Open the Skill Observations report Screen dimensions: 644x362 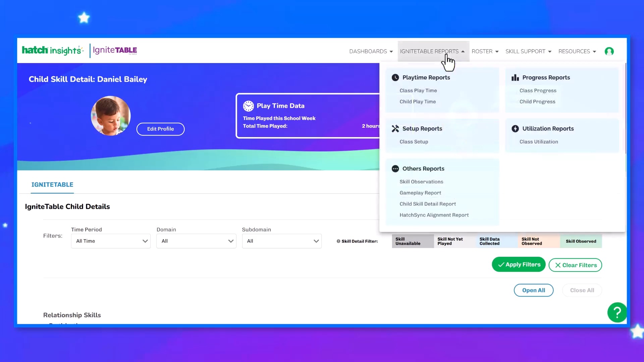(x=421, y=182)
